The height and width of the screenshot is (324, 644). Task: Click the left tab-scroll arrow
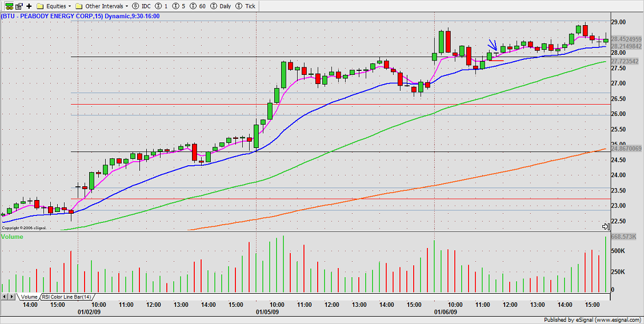click(5, 297)
